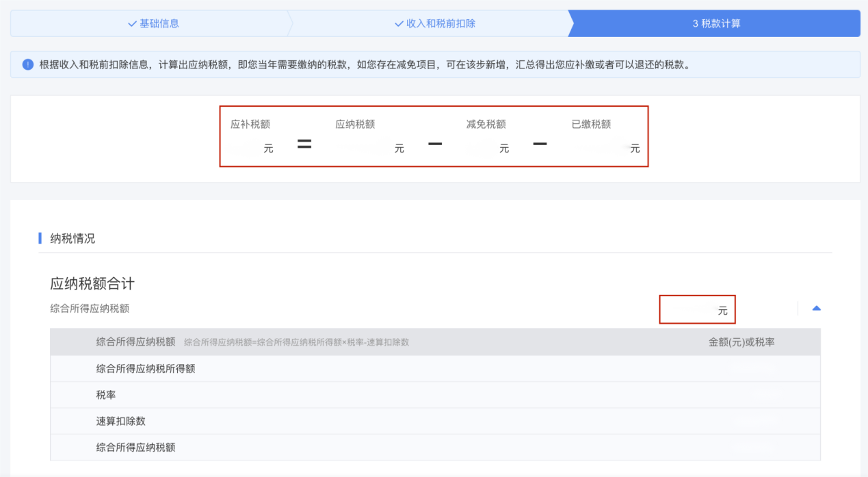Collapse the 应纳税额合计 section with blue arrow
Image resolution: width=868 pixels, height=477 pixels.
click(816, 309)
